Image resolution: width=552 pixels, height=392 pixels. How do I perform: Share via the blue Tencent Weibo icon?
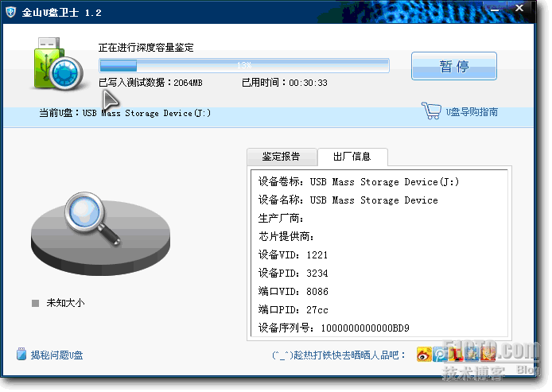(440, 355)
